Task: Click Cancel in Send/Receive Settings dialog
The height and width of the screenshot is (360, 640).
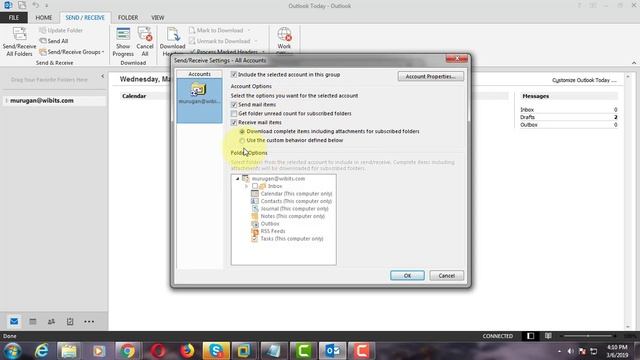Action: coord(447,276)
